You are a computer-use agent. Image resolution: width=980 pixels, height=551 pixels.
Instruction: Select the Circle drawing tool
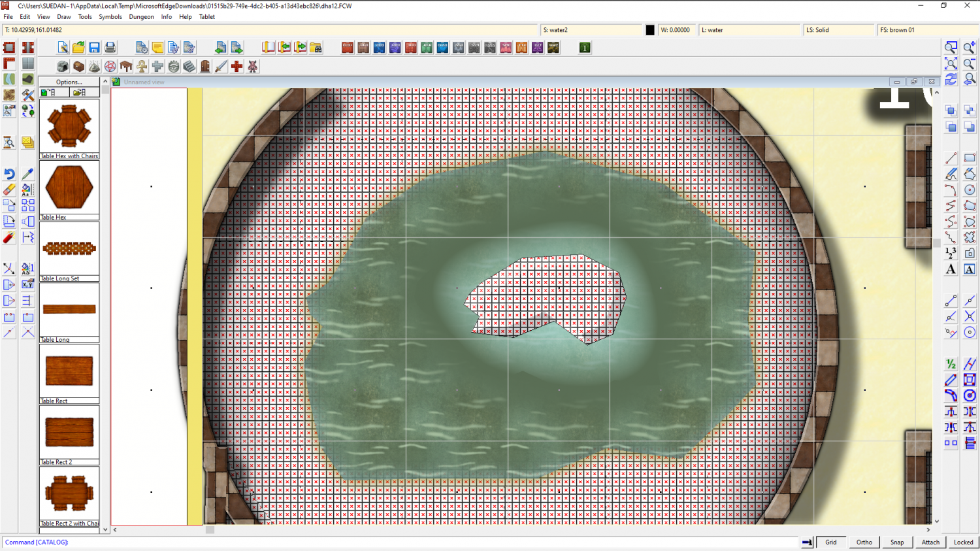[970, 190]
